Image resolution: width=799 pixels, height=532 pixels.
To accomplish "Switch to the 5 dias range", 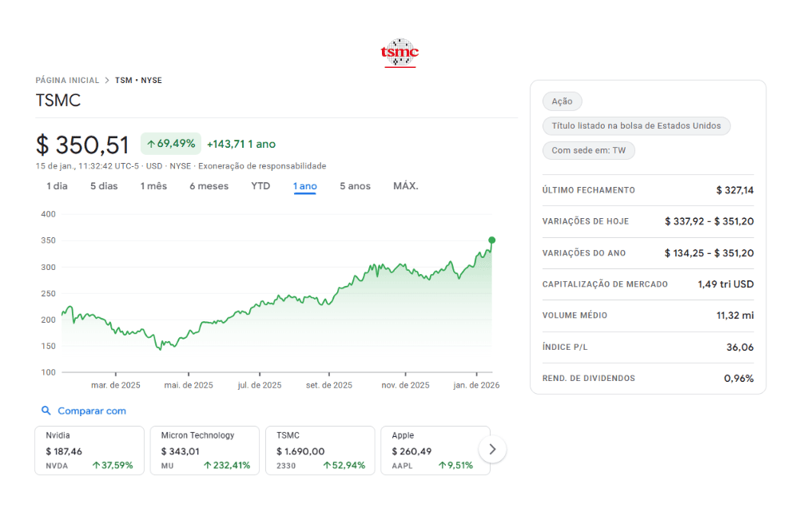I will pyautogui.click(x=104, y=186).
